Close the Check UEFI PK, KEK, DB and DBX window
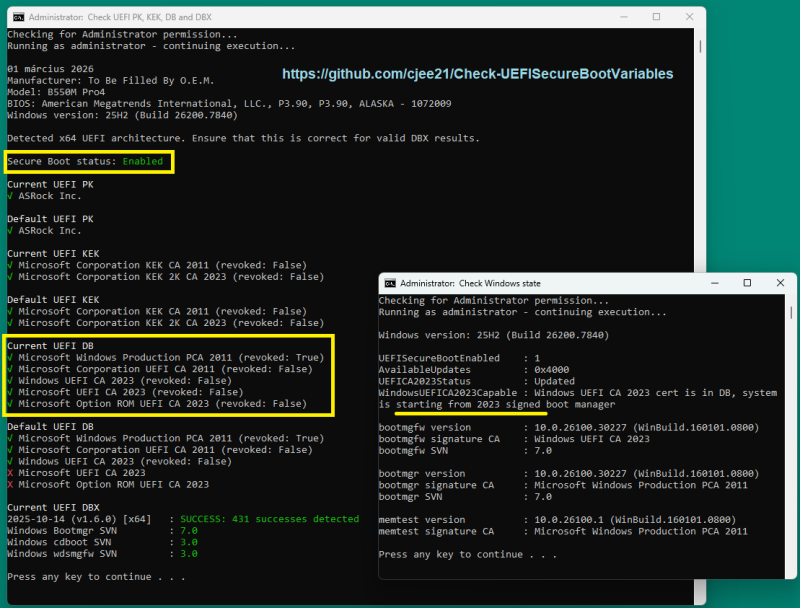 (689, 17)
